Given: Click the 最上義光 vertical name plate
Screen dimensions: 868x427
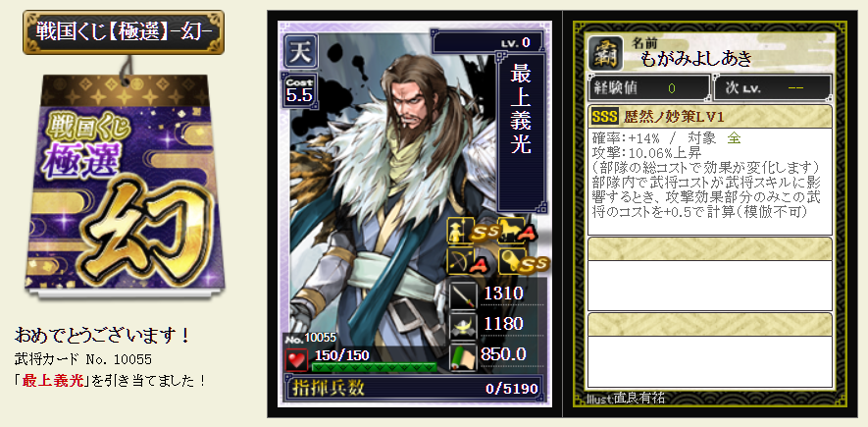Looking at the screenshot, I should pyautogui.click(x=521, y=133).
